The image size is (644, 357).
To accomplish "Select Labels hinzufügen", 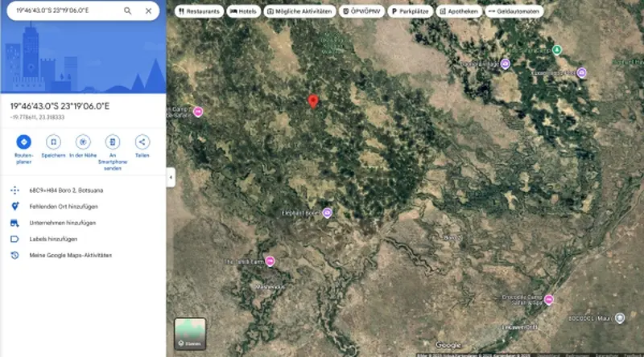I will tap(53, 239).
